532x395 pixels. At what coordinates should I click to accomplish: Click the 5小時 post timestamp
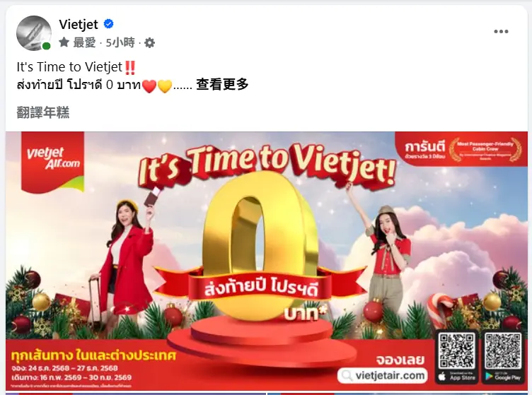coord(120,42)
